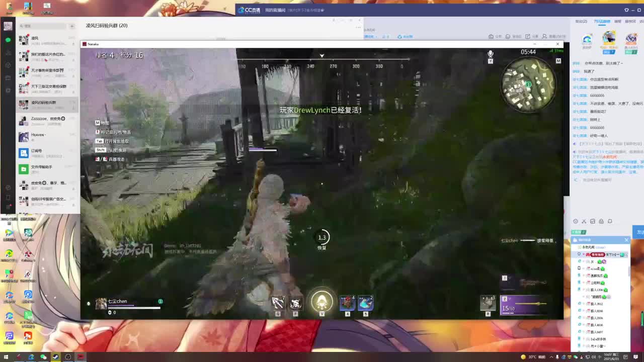The image size is (644, 362).
Task: Open the 文件传输助手 file transfer chat
Action: pos(48,169)
